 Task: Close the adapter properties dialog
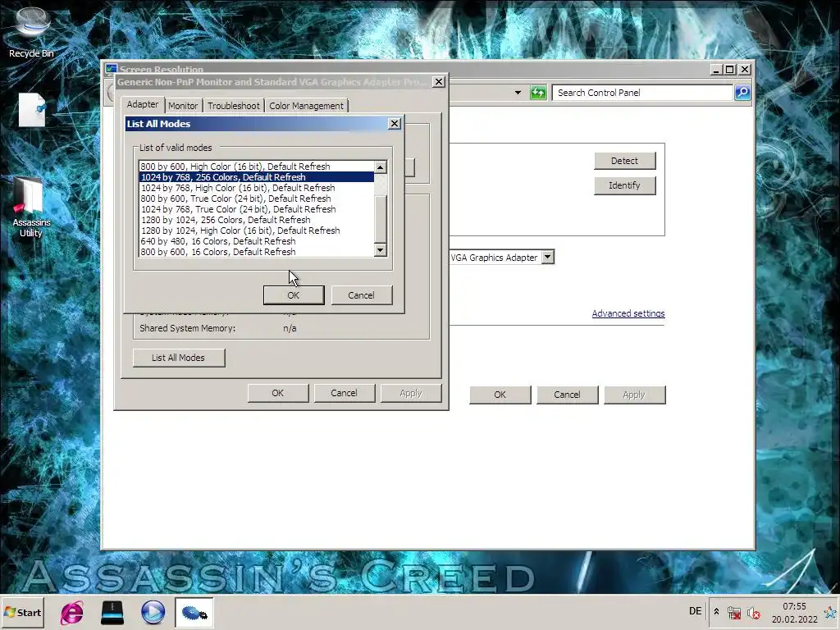point(439,81)
